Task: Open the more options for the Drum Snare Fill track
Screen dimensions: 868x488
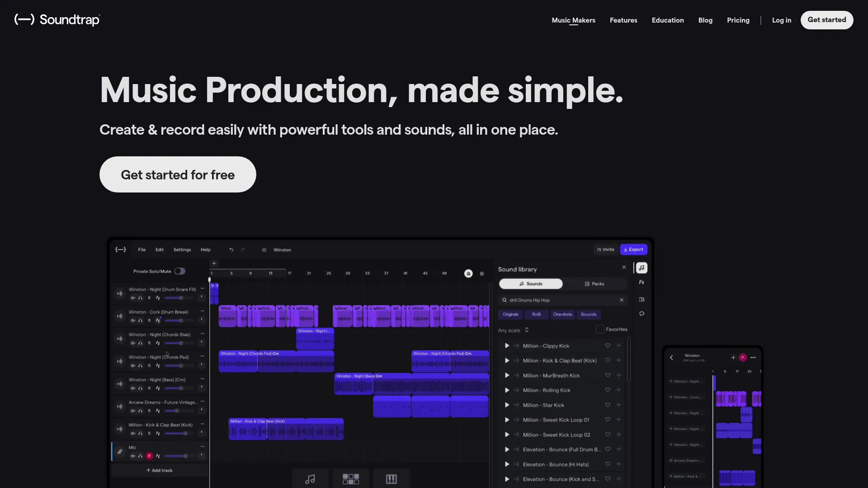Action: (203, 288)
